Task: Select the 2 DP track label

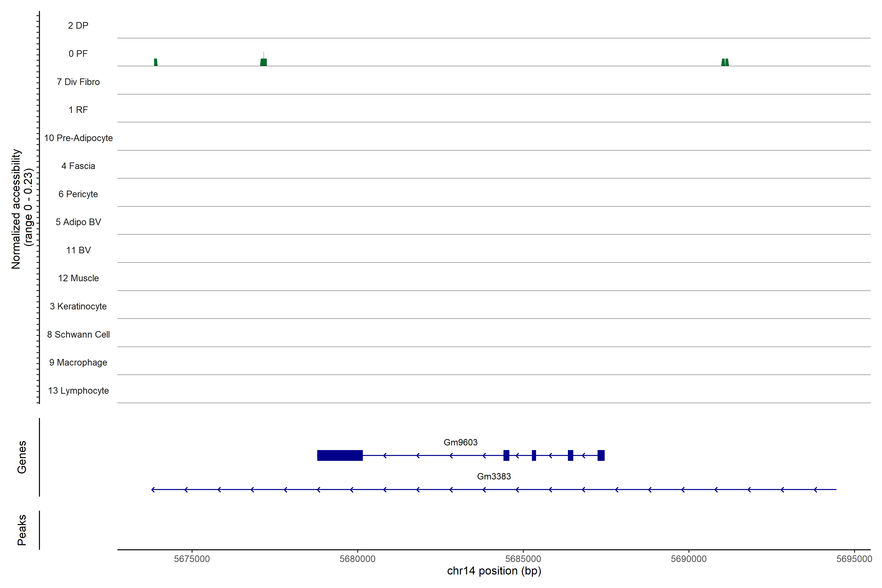Action: tap(78, 25)
